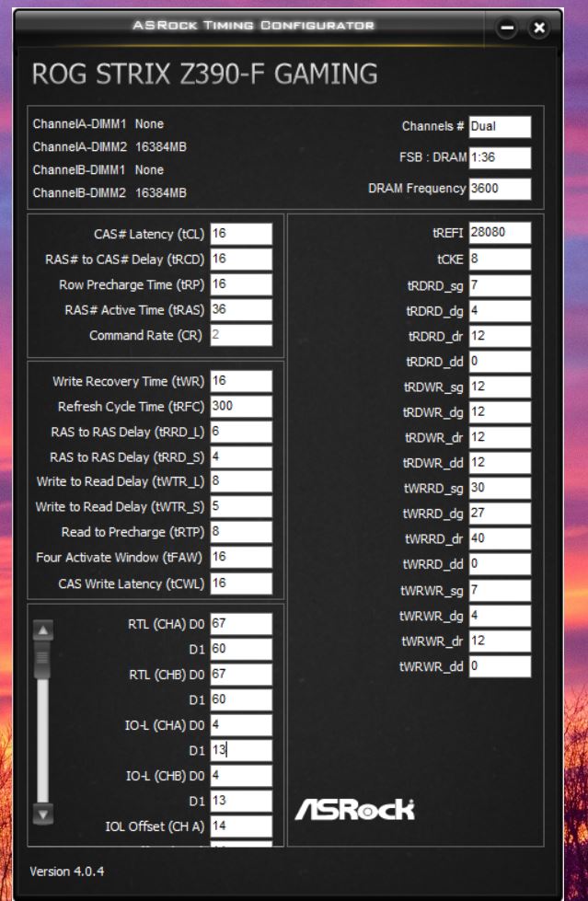Click the tWRRD_sg value field
Viewport: 588px width, 901px height.
[500, 488]
